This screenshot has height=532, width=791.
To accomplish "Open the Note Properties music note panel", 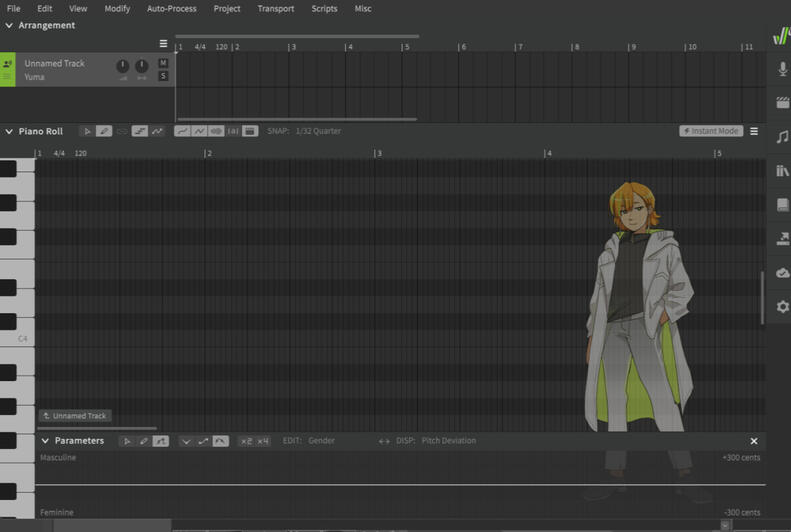I will click(x=782, y=136).
